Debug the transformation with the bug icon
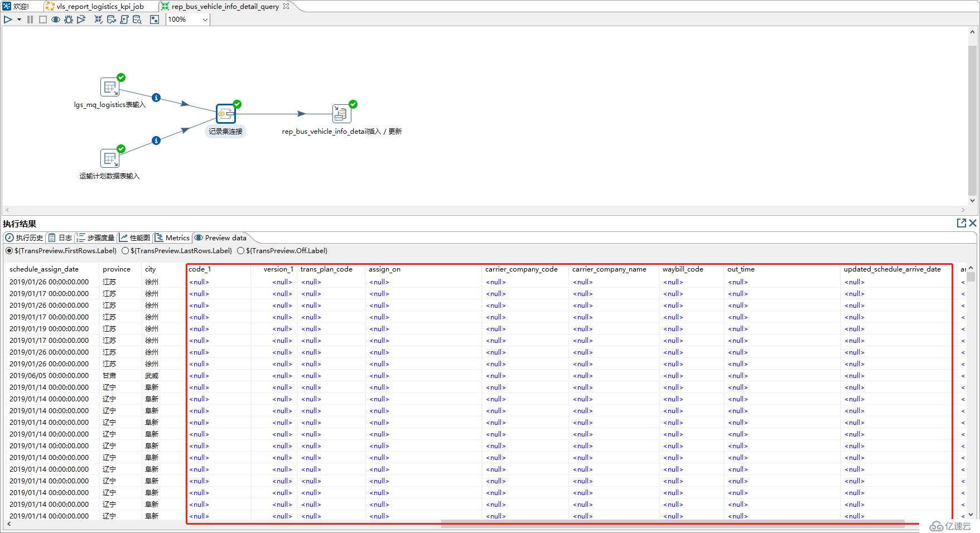980x533 pixels. point(68,20)
